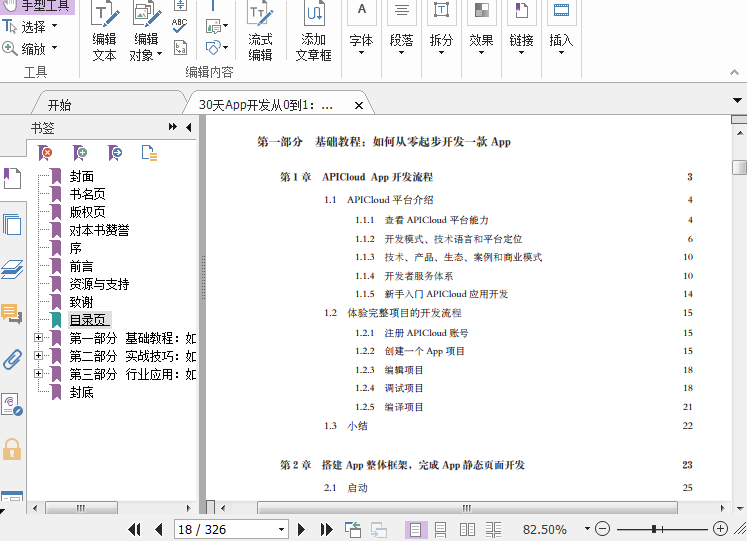Image resolution: width=747 pixels, height=541 pixels.
Task: Enable single page view mode
Action: pos(415,530)
